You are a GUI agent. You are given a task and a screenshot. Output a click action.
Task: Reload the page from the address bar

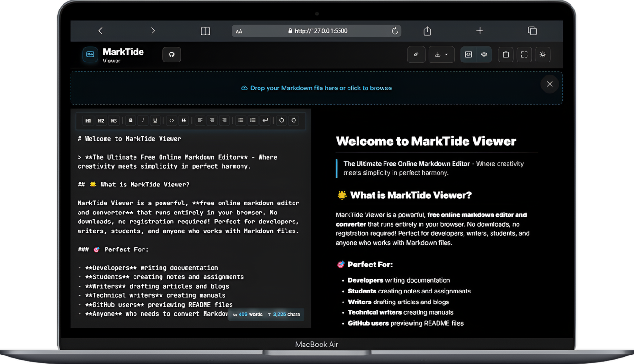(x=394, y=31)
